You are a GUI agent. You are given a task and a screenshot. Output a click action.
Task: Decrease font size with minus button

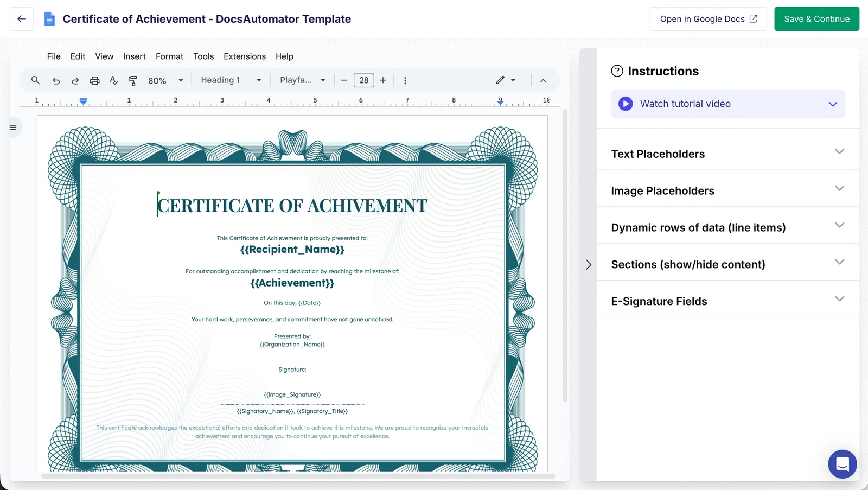coord(344,80)
